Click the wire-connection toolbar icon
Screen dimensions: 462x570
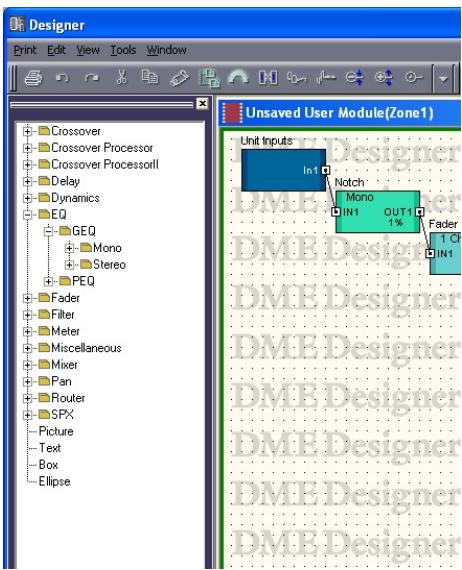pos(296,78)
